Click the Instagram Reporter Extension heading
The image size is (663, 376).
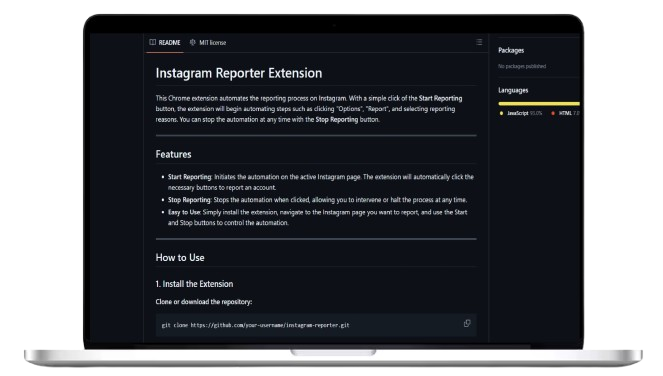(239, 73)
